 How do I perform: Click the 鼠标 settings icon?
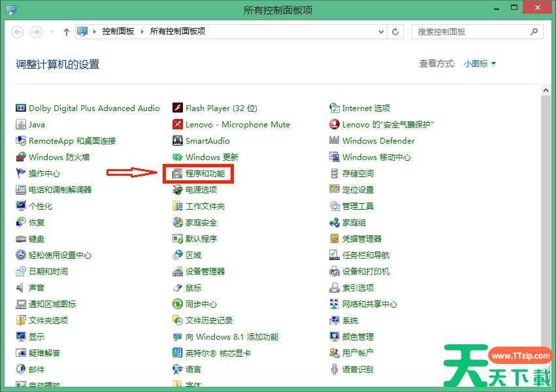178,288
